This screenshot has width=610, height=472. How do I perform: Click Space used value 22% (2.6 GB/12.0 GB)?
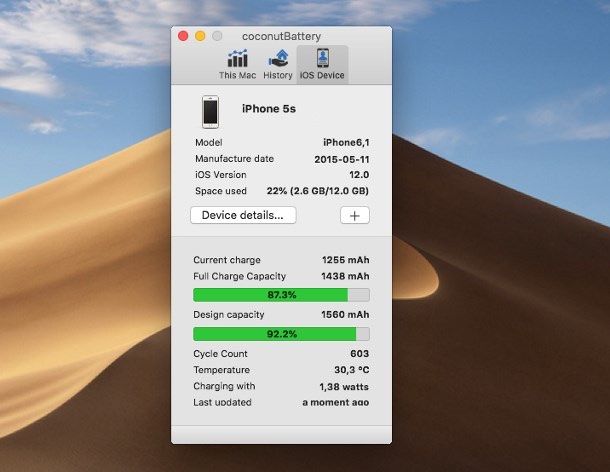coord(318,191)
